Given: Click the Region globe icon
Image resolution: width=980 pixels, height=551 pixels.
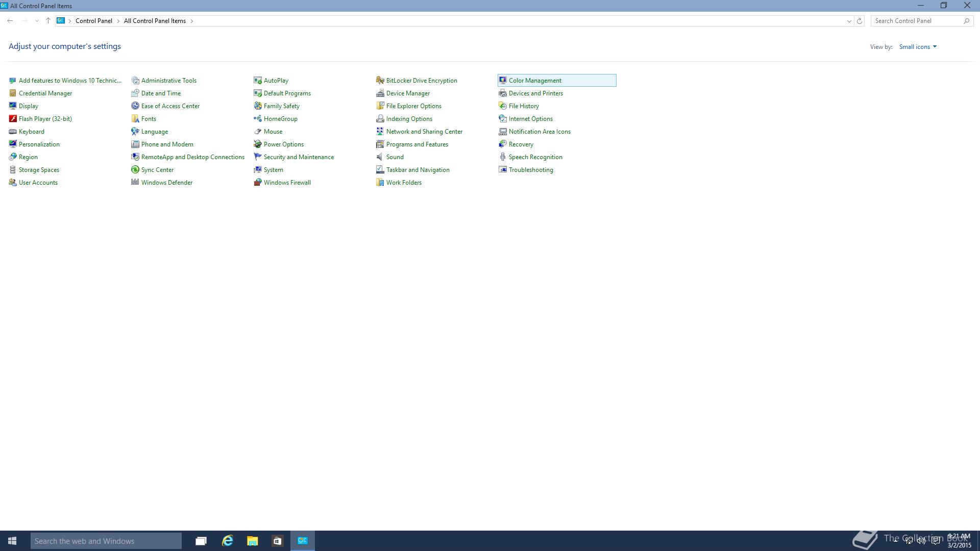Looking at the screenshot, I should 13,157.
